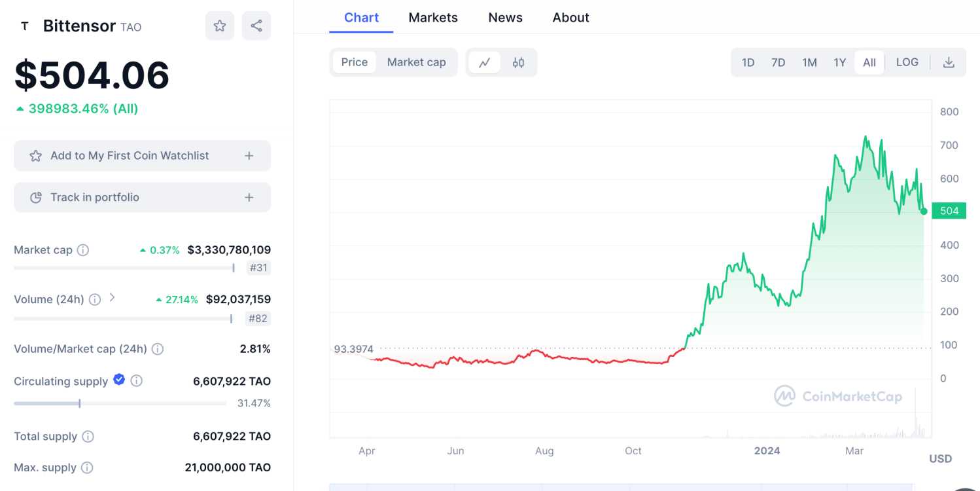The width and height of the screenshot is (980, 491).
Task: Click circulating supply progress bar
Action: pos(120,403)
